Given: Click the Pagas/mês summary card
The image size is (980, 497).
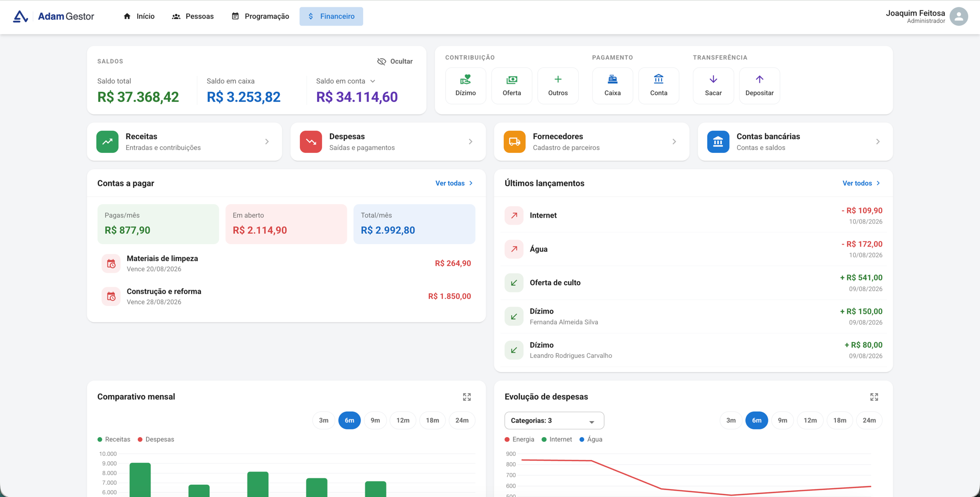Looking at the screenshot, I should pyautogui.click(x=158, y=224).
